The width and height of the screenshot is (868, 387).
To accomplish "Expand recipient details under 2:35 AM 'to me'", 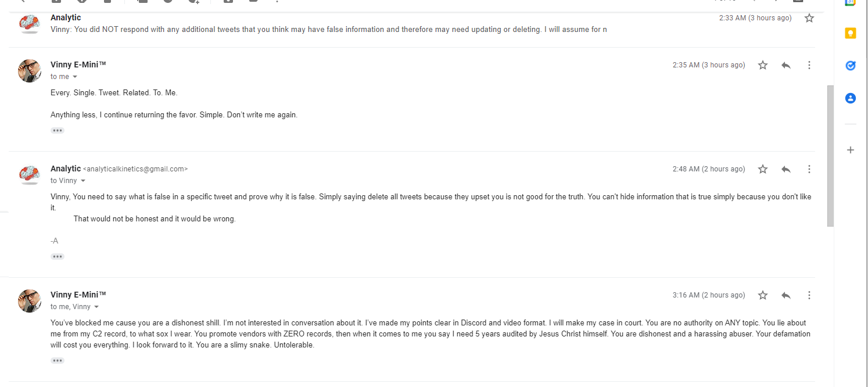I will (75, 77).
